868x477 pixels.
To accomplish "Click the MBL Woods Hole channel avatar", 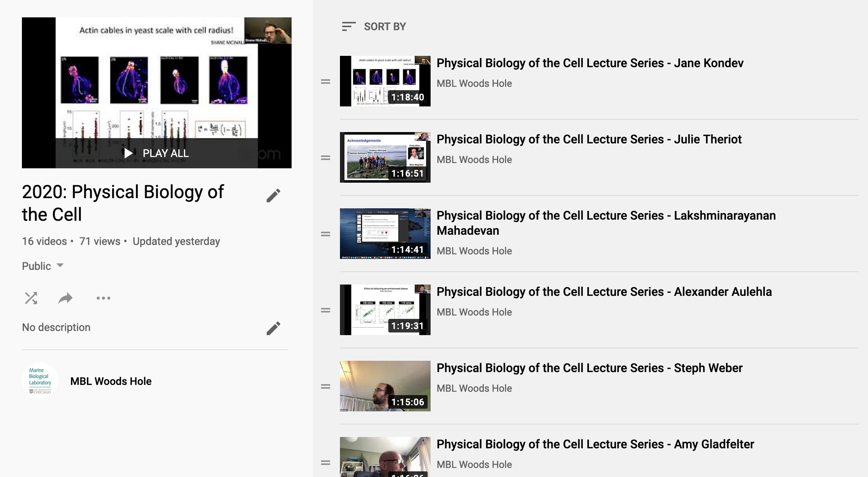I will pyautogui.click(x=40, y=381).
